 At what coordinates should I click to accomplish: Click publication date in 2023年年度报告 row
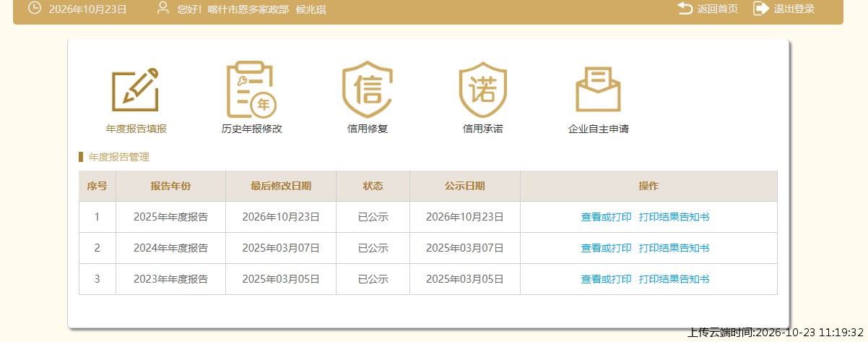pyautogui.click(x=465, y=279)
